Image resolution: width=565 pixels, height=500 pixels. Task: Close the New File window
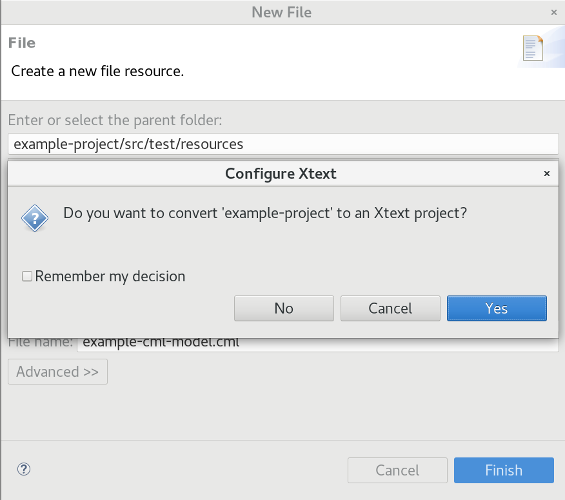[x=554, y=13]
